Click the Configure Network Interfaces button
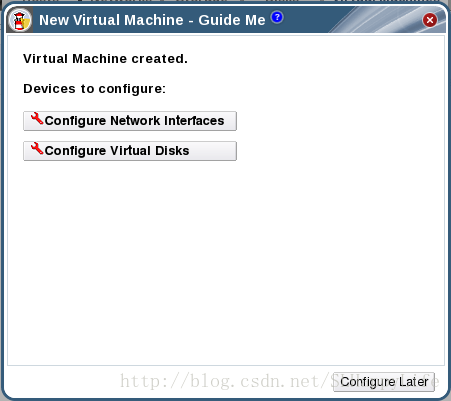 [130, 121]
